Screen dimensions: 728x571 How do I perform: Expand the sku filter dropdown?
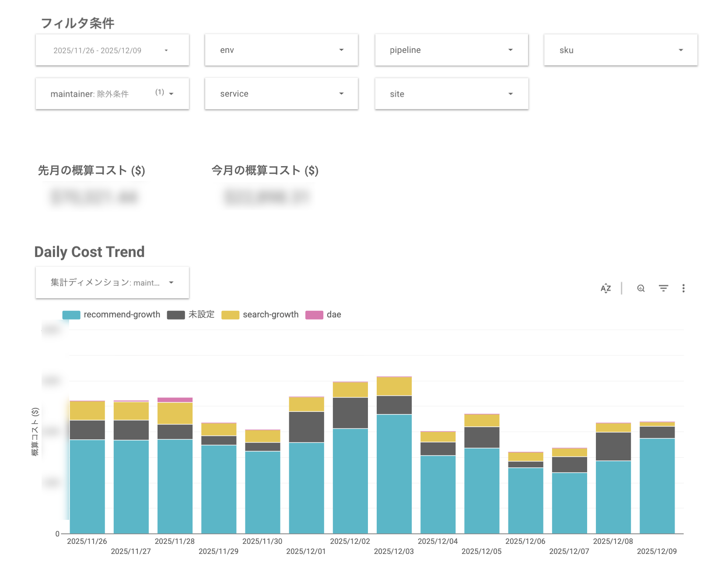620,50
